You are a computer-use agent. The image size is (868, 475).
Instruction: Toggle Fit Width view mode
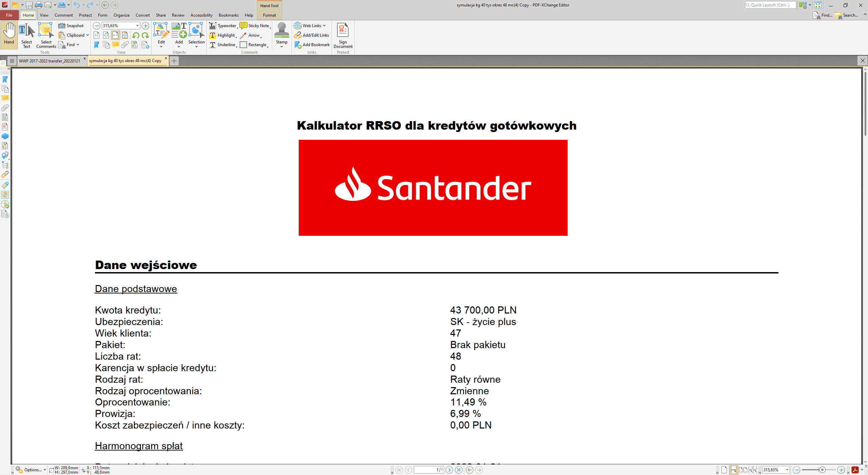pos(116,35)
